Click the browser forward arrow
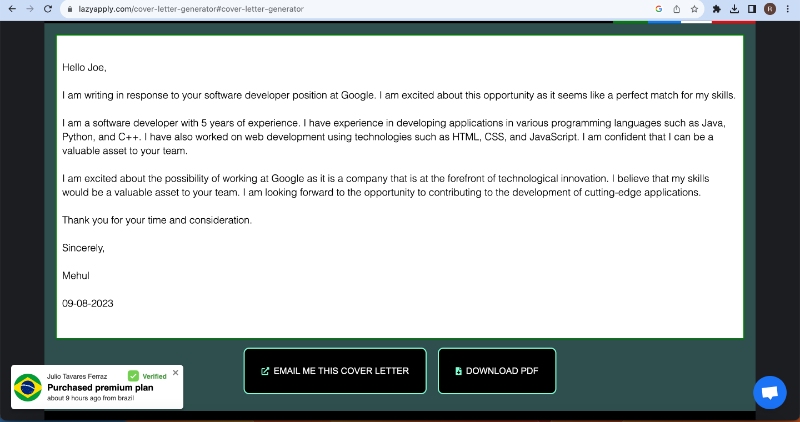The width and height of the screenshot is (800, 422). click(x=28, y=8)
